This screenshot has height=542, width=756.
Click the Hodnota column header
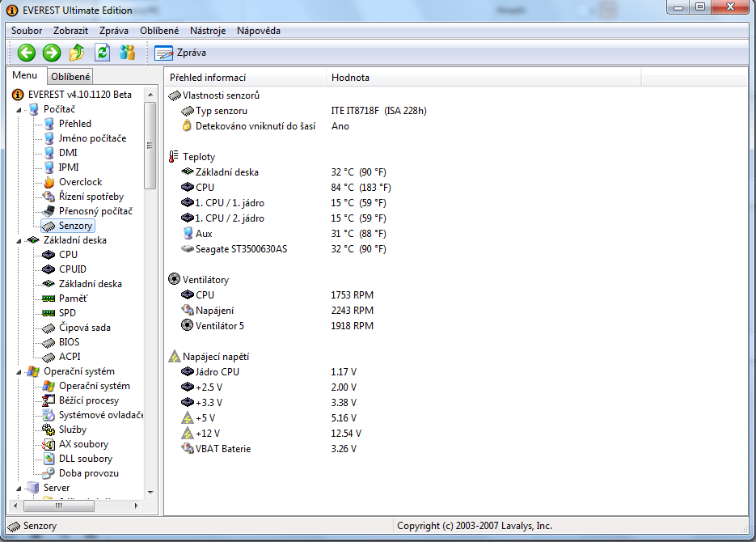[484, 78]
